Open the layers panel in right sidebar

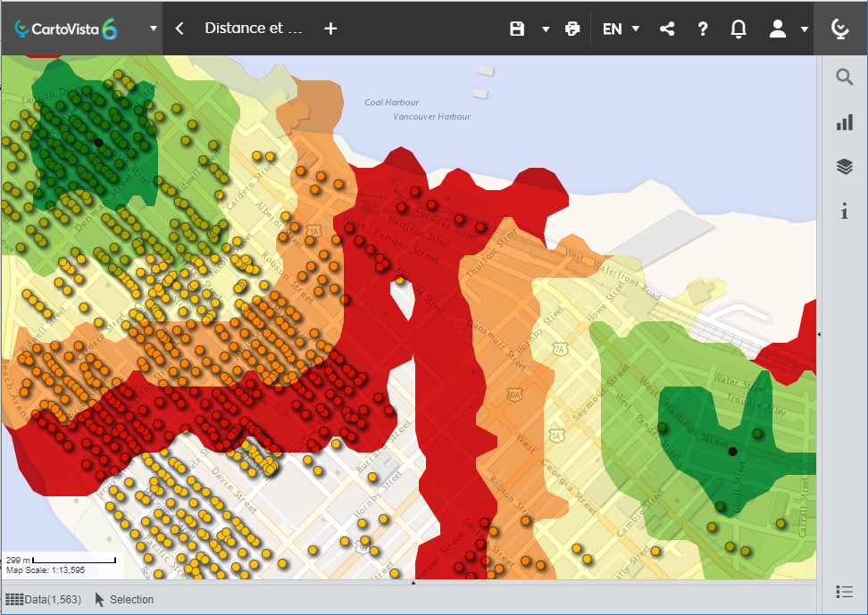click(x=844, y=167)
